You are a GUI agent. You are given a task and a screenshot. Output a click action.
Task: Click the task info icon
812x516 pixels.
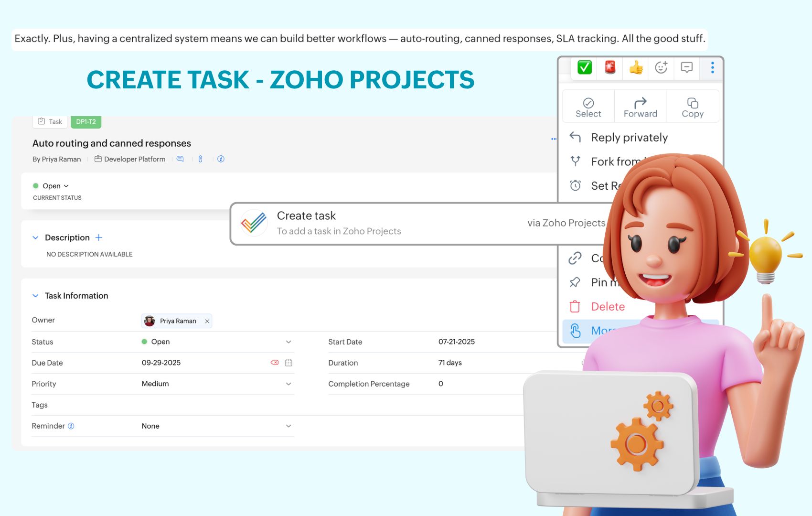tap(221, 159)
